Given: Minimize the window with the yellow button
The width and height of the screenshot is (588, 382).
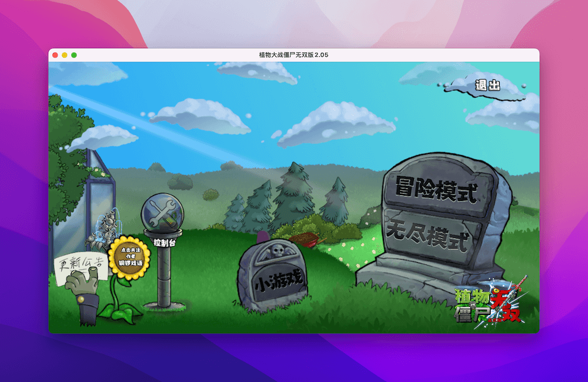Looking at the screenshot, I should [x=65, y=55].
